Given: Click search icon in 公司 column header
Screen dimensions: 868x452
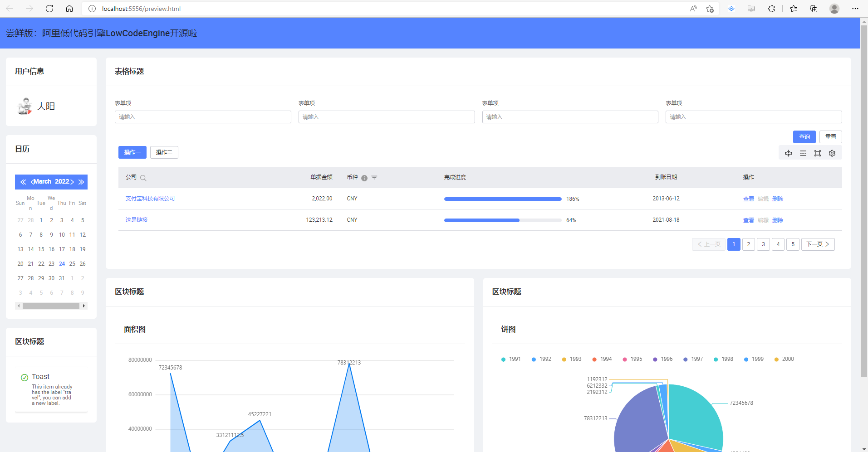Looking at the screenshot, I should [143, 178].
